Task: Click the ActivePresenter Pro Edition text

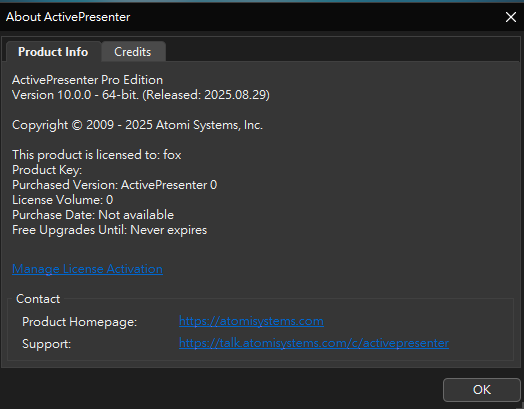Action: [88, 80]
